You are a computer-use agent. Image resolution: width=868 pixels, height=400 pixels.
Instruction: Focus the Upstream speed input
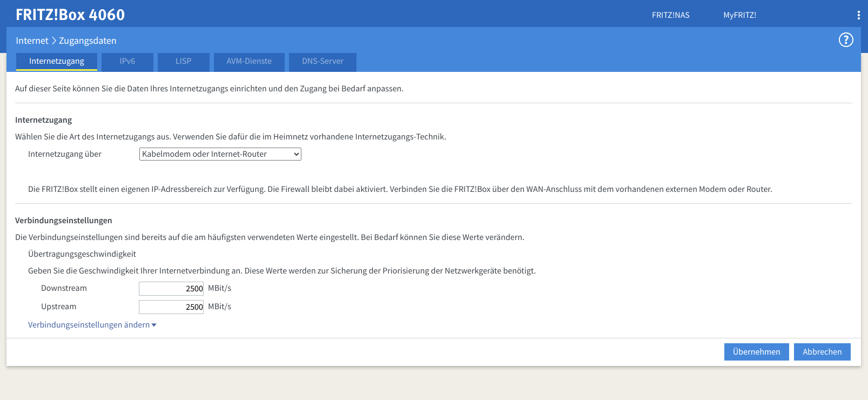(171, 307)
